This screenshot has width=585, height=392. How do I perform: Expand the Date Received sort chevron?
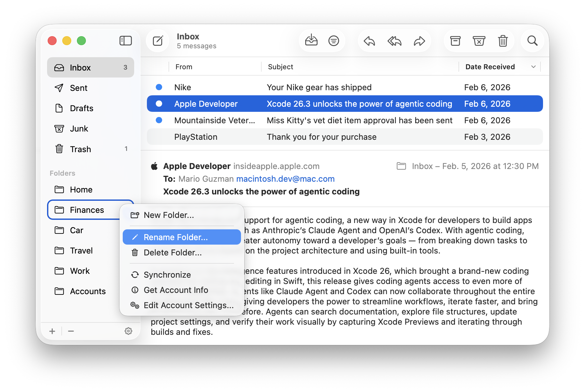(x=533, y=67)
